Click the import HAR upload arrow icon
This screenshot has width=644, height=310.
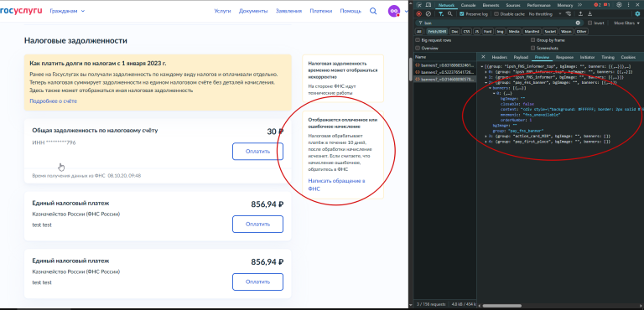[x=581, y=13]
